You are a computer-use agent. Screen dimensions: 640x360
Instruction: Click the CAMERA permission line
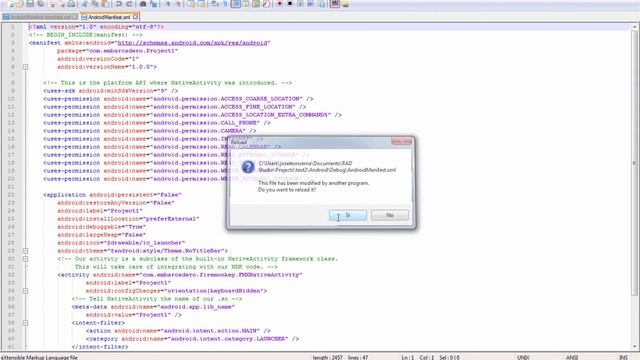pyautogui.click(x=150, y=131)
